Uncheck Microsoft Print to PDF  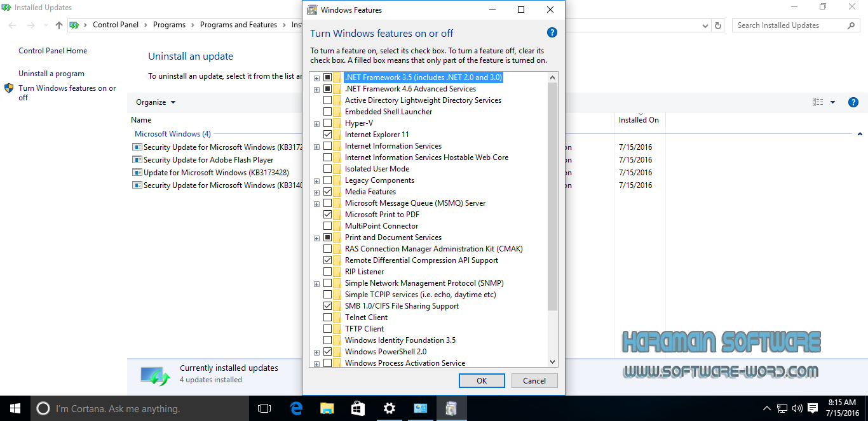click(x=328, y=215)
